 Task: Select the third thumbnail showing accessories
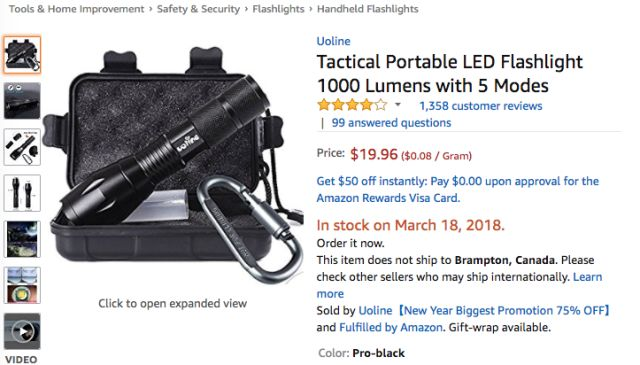coord(22,147)
